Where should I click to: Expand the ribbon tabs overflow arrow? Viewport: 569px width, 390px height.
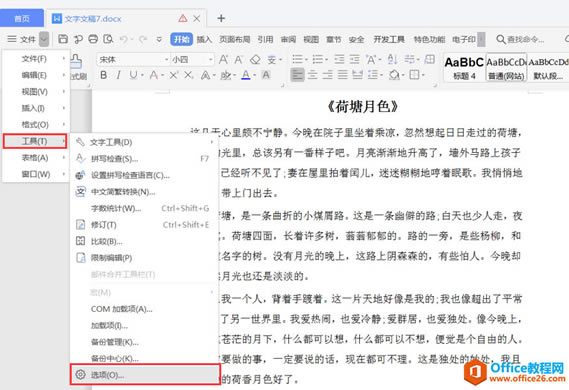coord(481,39)
